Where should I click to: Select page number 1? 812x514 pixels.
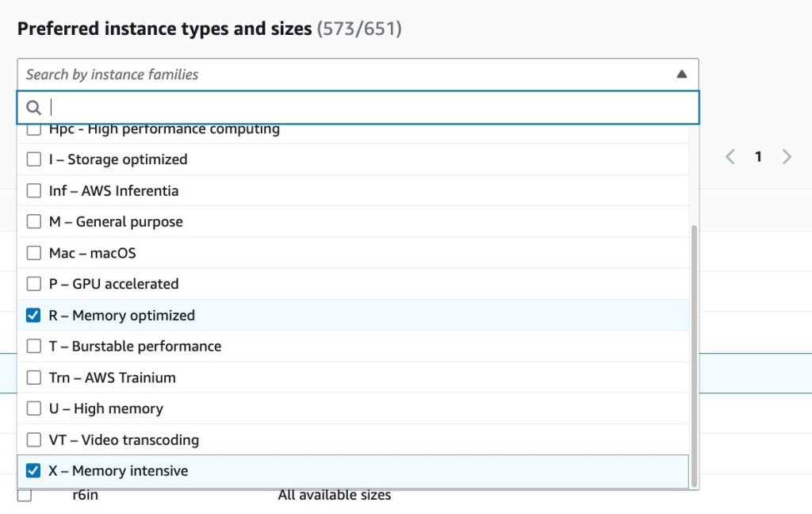pos(758,156)
